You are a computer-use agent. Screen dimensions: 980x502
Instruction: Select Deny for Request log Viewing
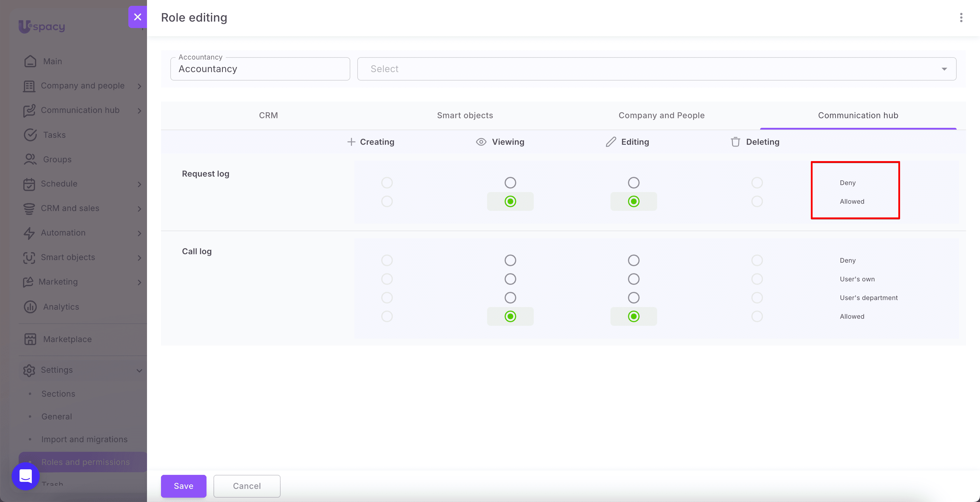(510, 183)
